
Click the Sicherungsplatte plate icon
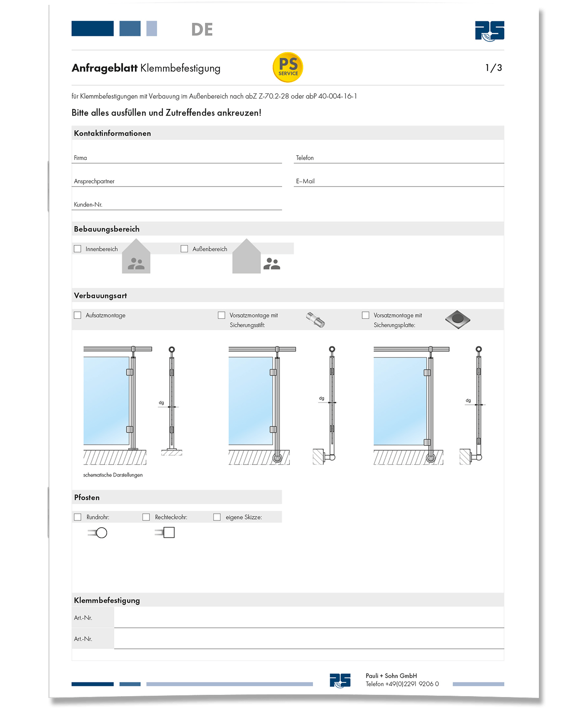point(458,319)
